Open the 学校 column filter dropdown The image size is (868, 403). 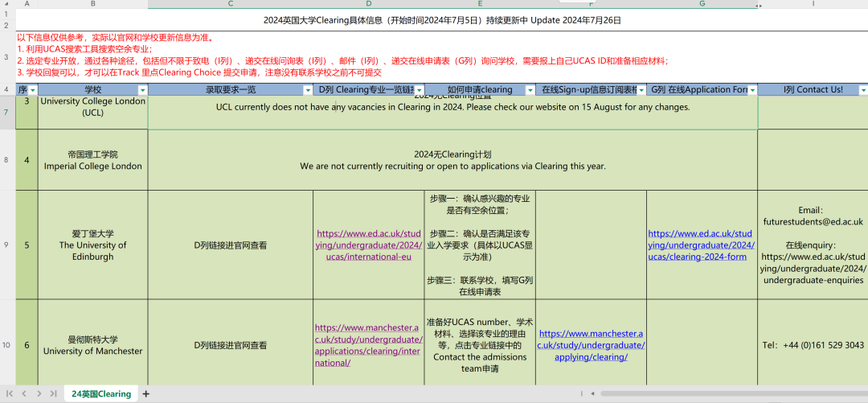pyautogui.click(x=143, y=90)
